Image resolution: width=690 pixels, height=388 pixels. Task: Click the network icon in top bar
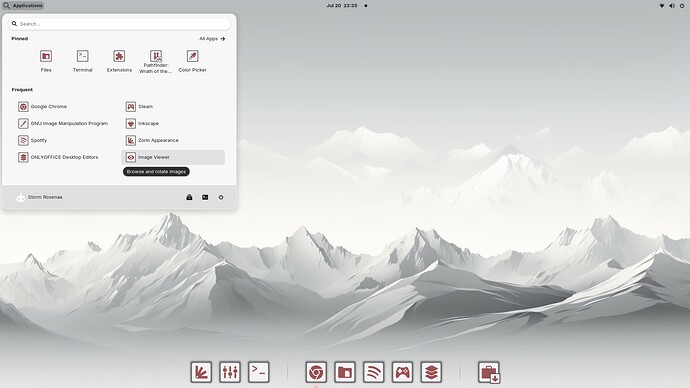click(x=661, y=6)
